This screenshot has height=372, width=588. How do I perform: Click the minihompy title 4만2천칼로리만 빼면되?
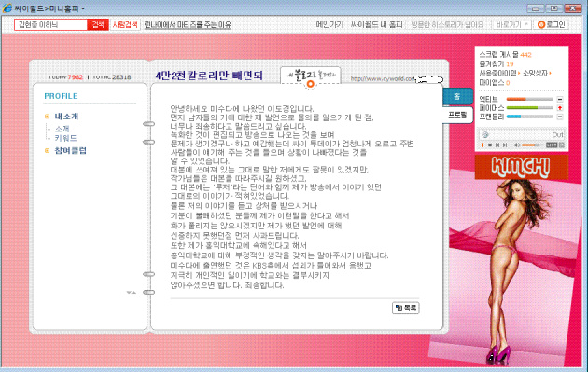209,76
